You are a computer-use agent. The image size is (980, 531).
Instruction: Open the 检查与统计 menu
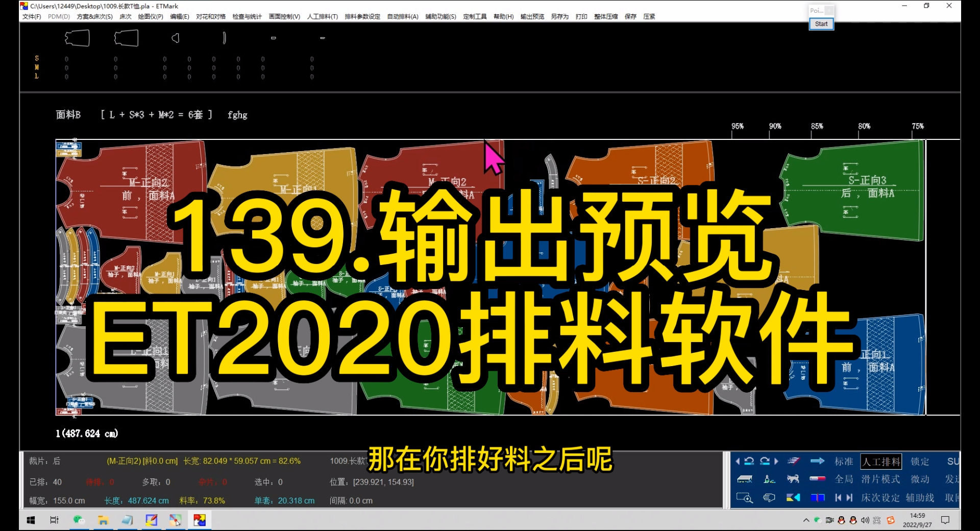coord(247,16)
